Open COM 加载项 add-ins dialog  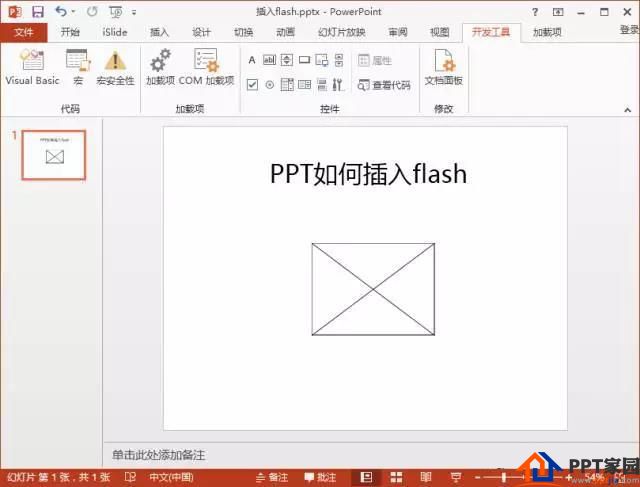coord(207,67)
